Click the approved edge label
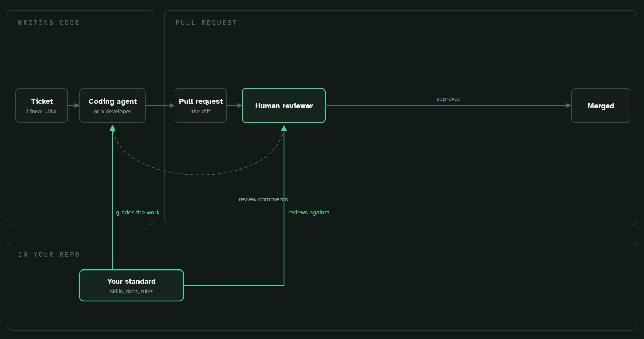This screenshot has height=339, width=644. coord(448,99)
